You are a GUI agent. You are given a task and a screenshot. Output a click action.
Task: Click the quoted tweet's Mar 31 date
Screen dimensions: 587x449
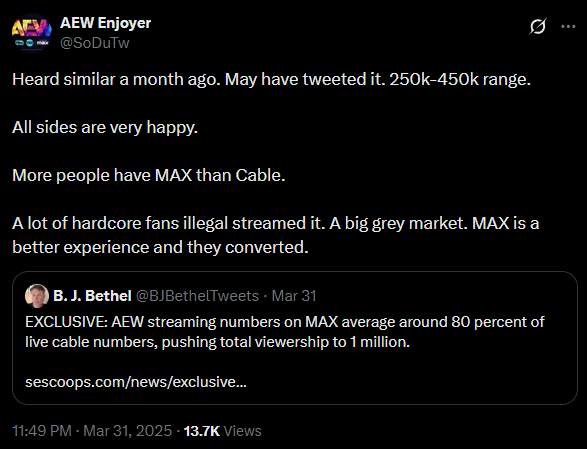pyautogui.click(x=294, y=296)
